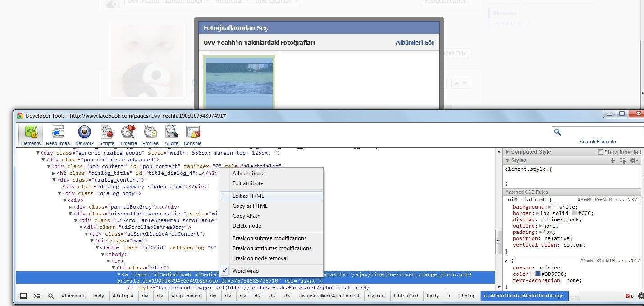Focus the Search Elements input field
This screenshot has height=306, width=644.
(x=598, y=132)
